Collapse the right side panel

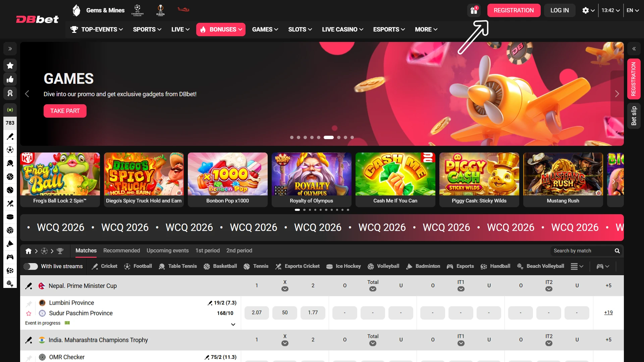[634, 49]
